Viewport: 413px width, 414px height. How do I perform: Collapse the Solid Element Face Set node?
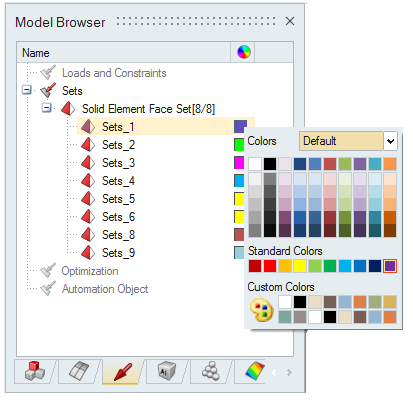(47, 108)
